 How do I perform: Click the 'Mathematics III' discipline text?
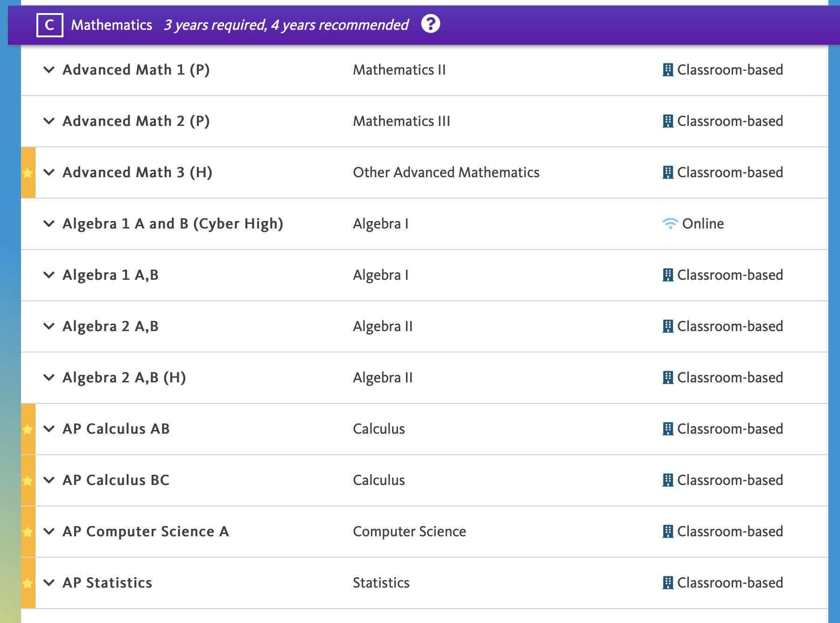tap(402, 121)
